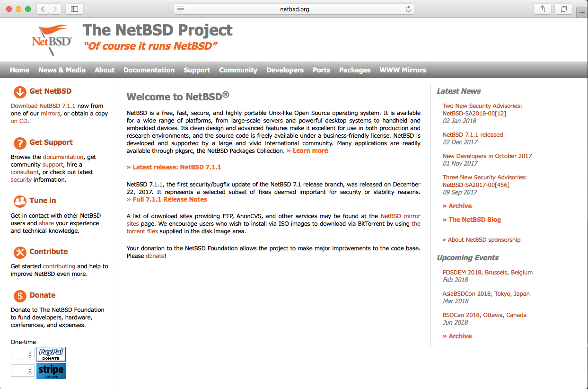Viewport: 588px width, 389px height.
Task: Go back with Safari back arrow
Action: click(x=43, y=9)
